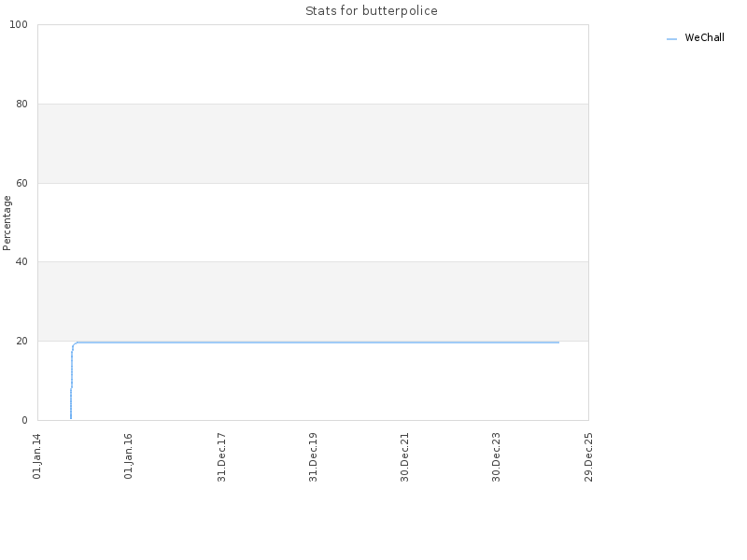Screen dimensions: 747x560
Task: Click the 80 y-axis tick label
Action: (x=21, y=104)
